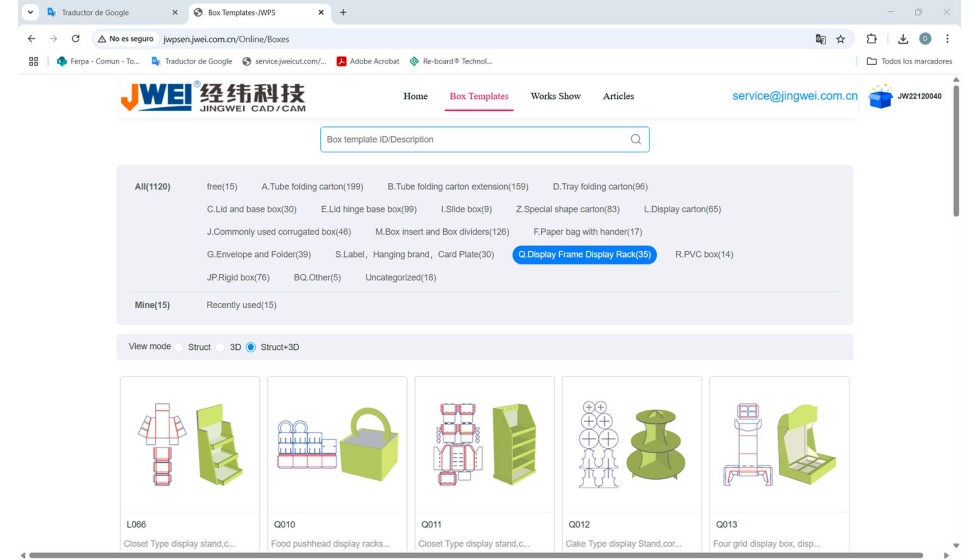Select the 3D view mode
The width and height of the screenshot is (980, 560).
[220, 347]
